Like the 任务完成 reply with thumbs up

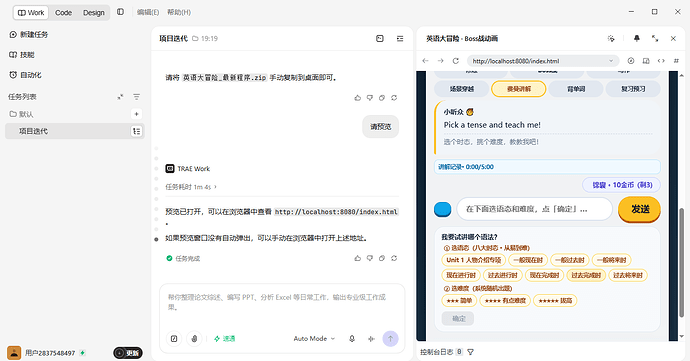[357, 258]
